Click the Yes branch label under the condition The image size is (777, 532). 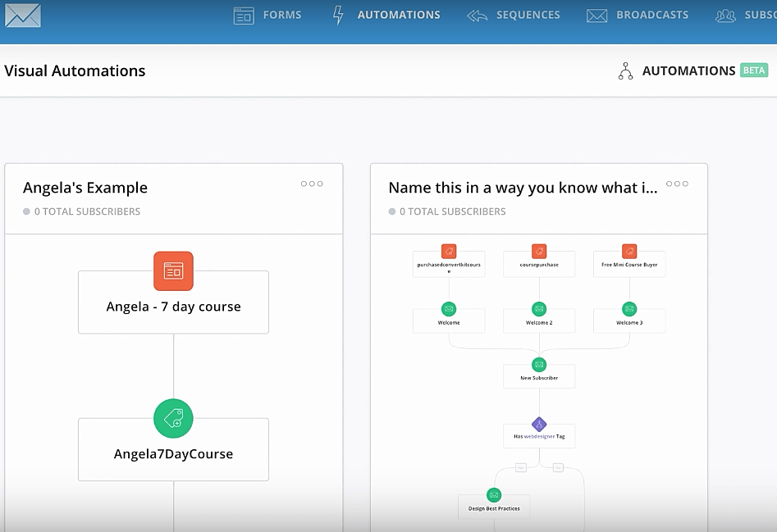[x=520, y=467]
